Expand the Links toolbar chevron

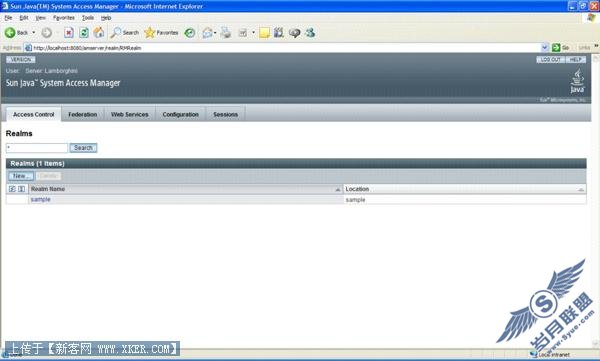pyautogui.click(x=596, y=46)
